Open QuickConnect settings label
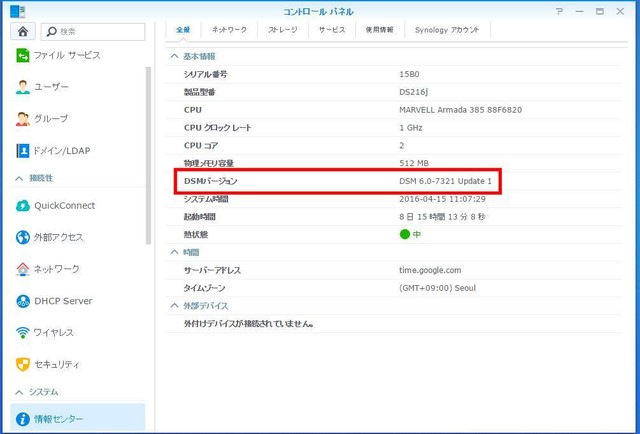 64,205
